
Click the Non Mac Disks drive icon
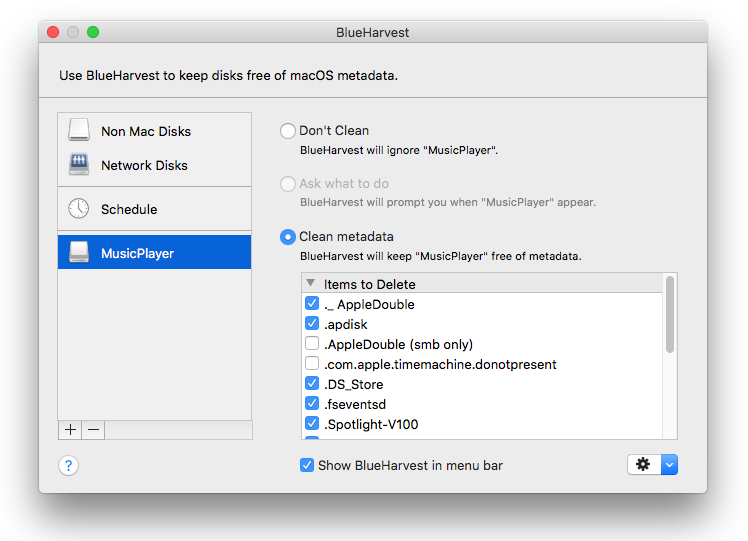pyautogui.click(x=79, y=131)
